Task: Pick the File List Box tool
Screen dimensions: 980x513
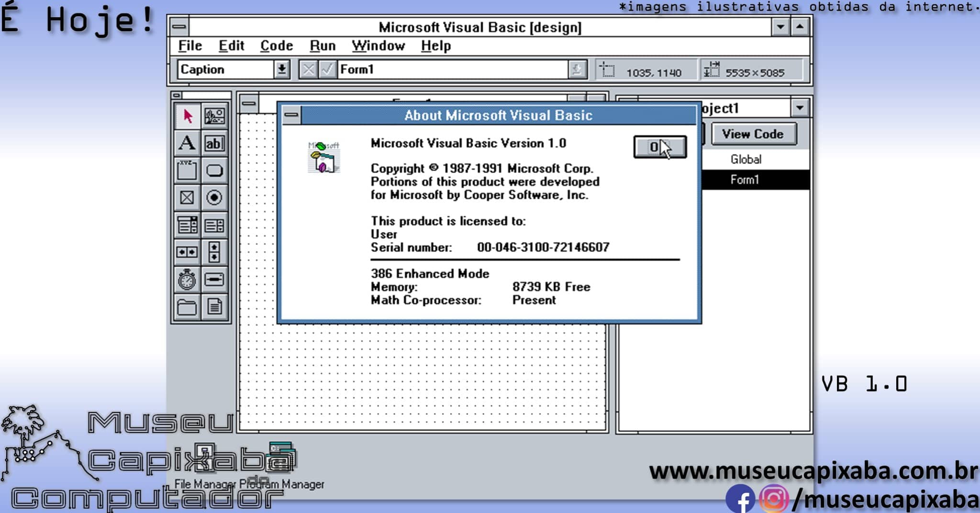Action: click(214, 306)
